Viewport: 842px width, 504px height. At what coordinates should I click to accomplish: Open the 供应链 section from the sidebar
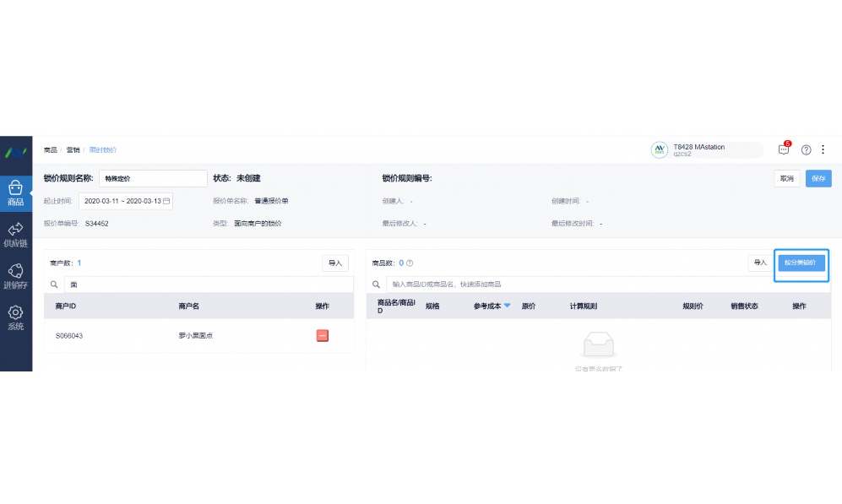(15, 234)
